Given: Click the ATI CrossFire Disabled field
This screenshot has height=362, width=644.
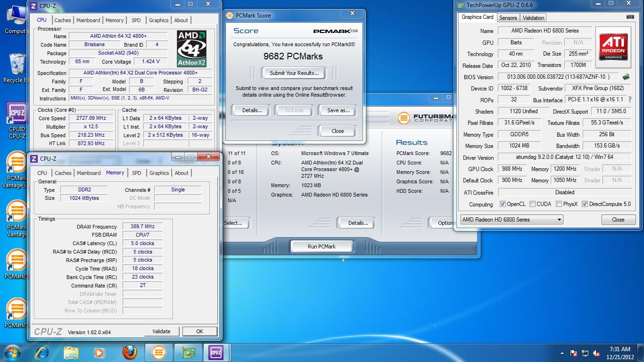Looking at the screenshot, I should pyautogui.click(x=565, y=192).
